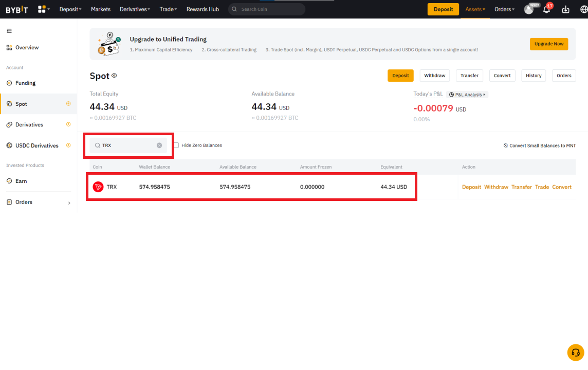This screenshot has width=588, height=370.
Task: Click the user avatar icon
Action: (x=529, y=9)
